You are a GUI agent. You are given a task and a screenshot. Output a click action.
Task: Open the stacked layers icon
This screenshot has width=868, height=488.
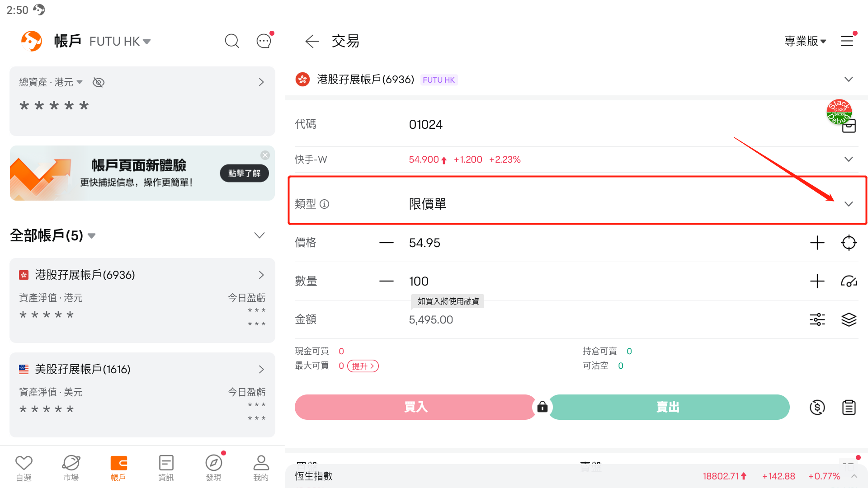point(849,320)
